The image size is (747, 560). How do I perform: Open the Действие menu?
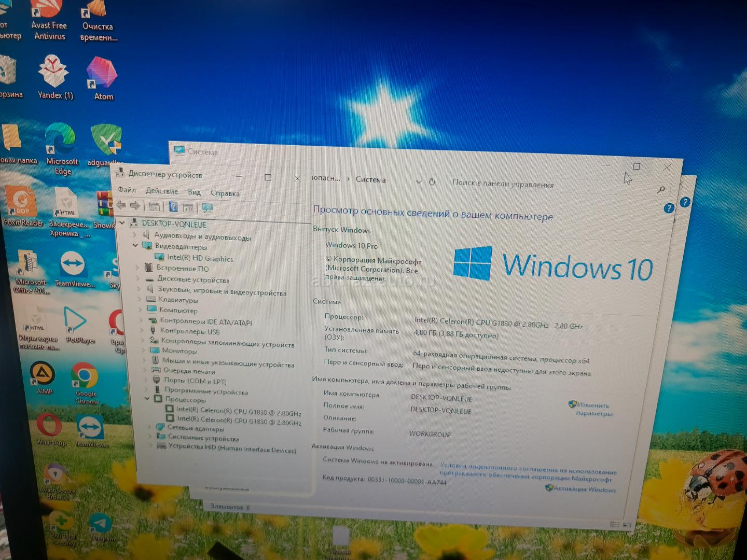point(162,191)
